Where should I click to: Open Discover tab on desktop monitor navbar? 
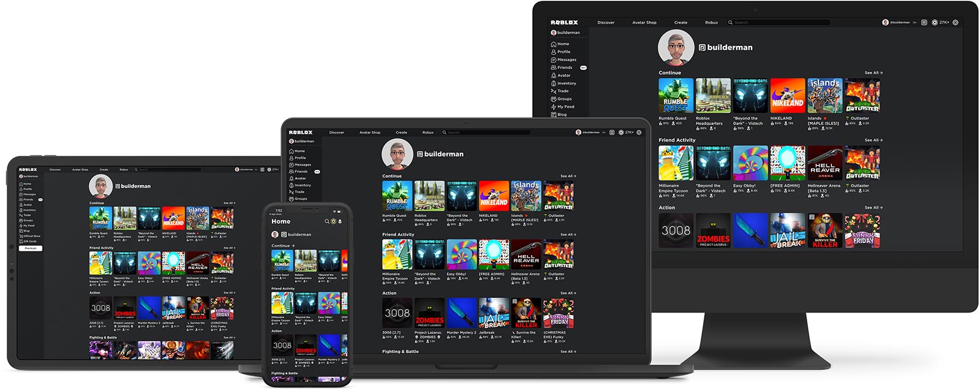point(606,23)
